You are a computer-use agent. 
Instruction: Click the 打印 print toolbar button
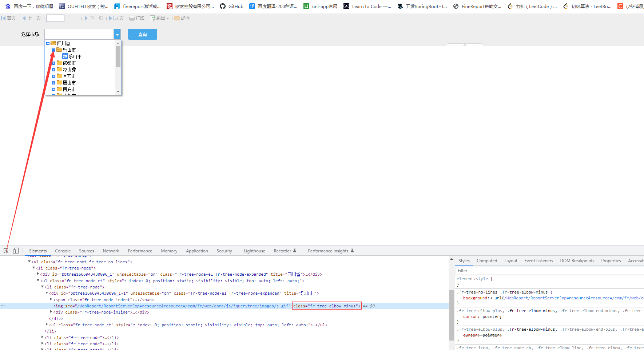click(x=137, y=18)
